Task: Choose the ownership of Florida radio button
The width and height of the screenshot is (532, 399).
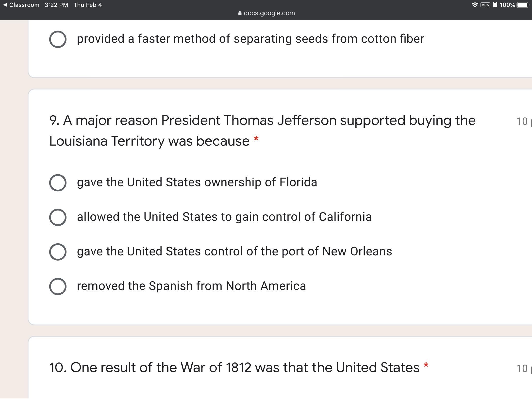Action: pyautogui.click(x=58, y=183)
